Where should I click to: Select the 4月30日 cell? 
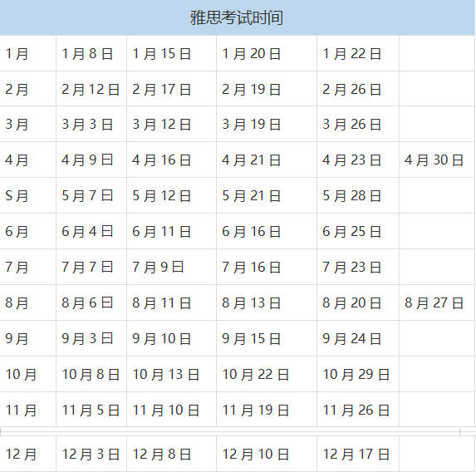click(x=437, y=160)
